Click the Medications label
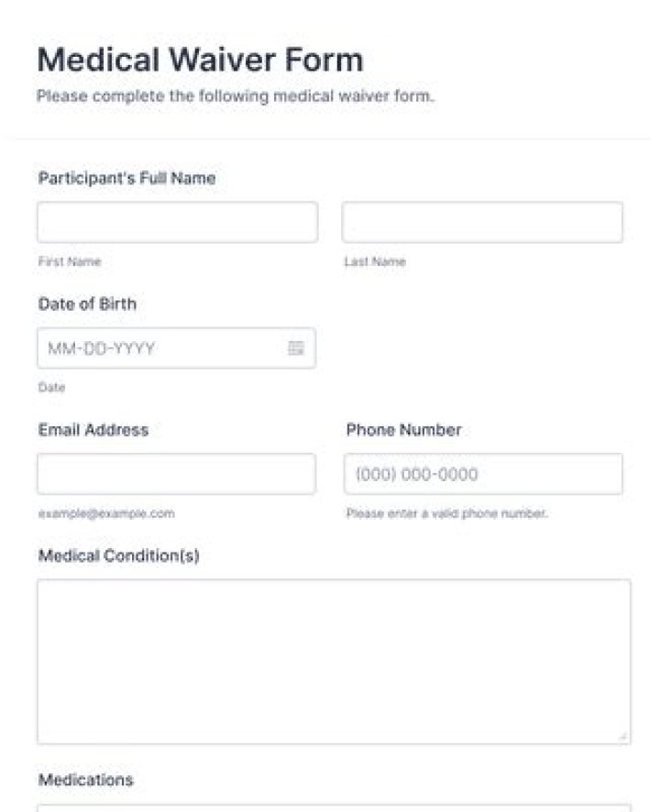The image size is (660, 812). pyautogui.click(x=85, y=780)
